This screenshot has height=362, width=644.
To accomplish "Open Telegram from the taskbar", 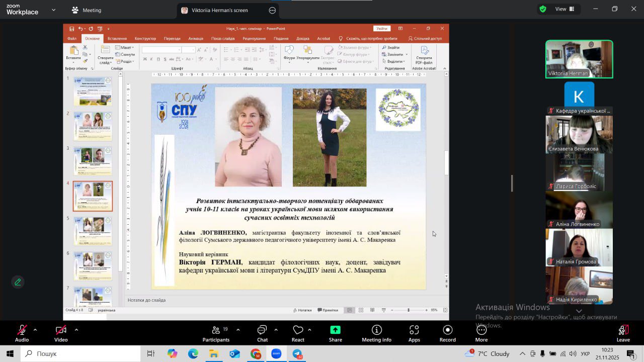I will pos(297,354).
